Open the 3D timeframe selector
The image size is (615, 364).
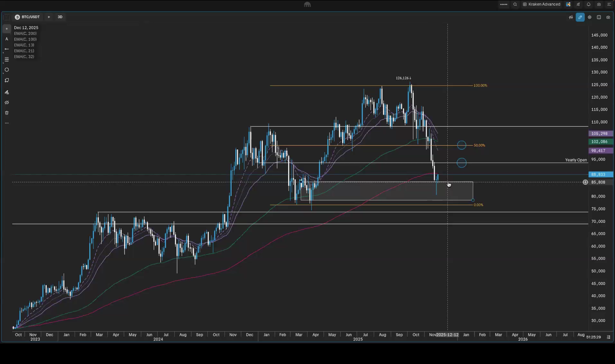60,17
